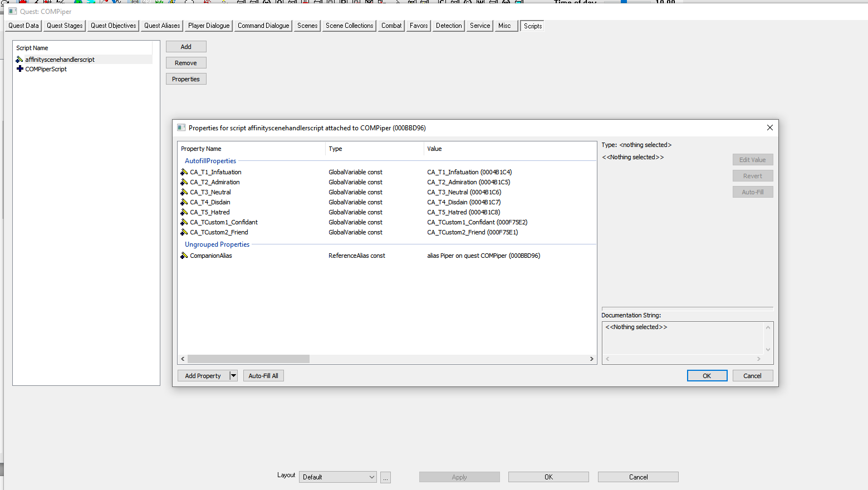
Task: Click the property icon for CA_T1_Infatuation
Action: [184, 172]
